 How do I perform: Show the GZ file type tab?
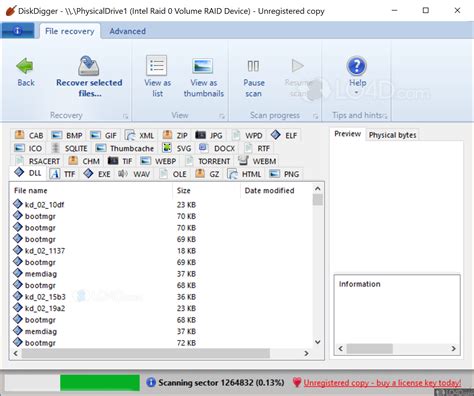[208, 174]
